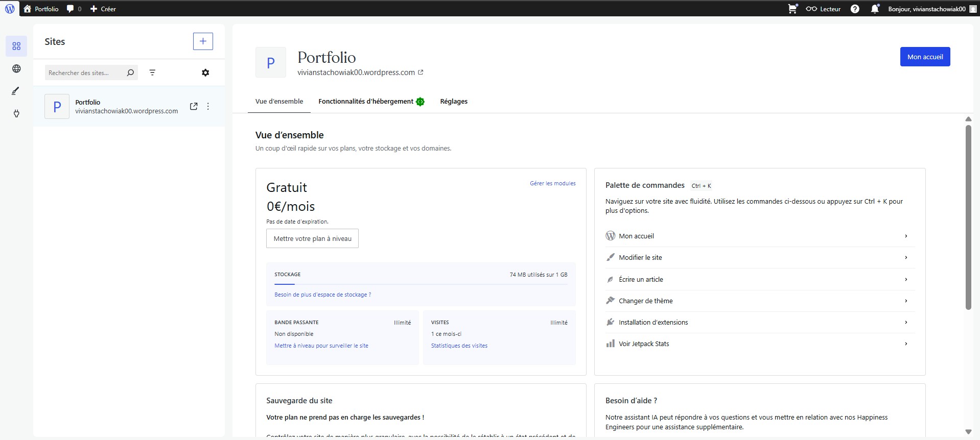Expand the Modifier le site chevron
The height and width of the screenshot is (440, 980).
906,257
